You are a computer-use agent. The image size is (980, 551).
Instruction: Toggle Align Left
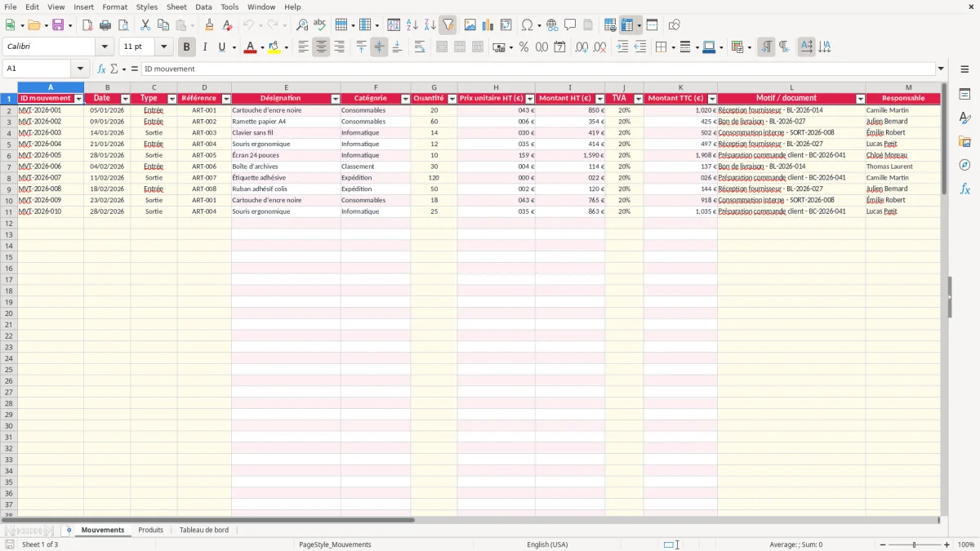303,47
